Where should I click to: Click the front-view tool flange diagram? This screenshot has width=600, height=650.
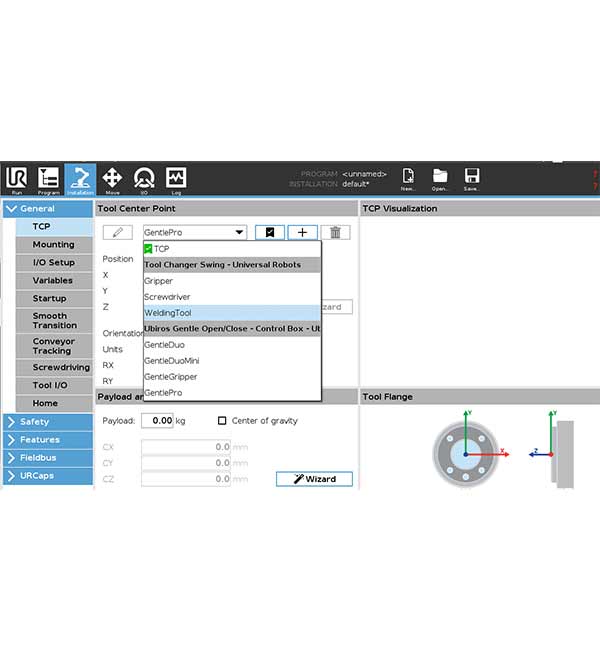466,454
